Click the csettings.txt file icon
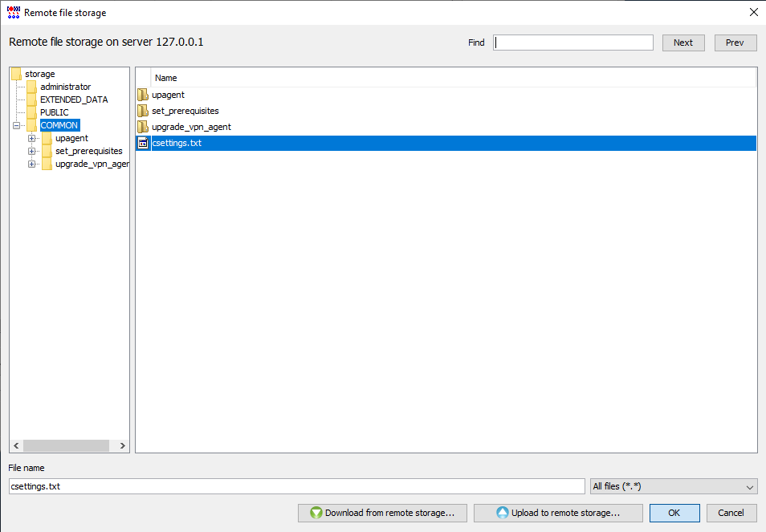Image resolution: width=766 pixels, height=532 pixels. [143, 143]
